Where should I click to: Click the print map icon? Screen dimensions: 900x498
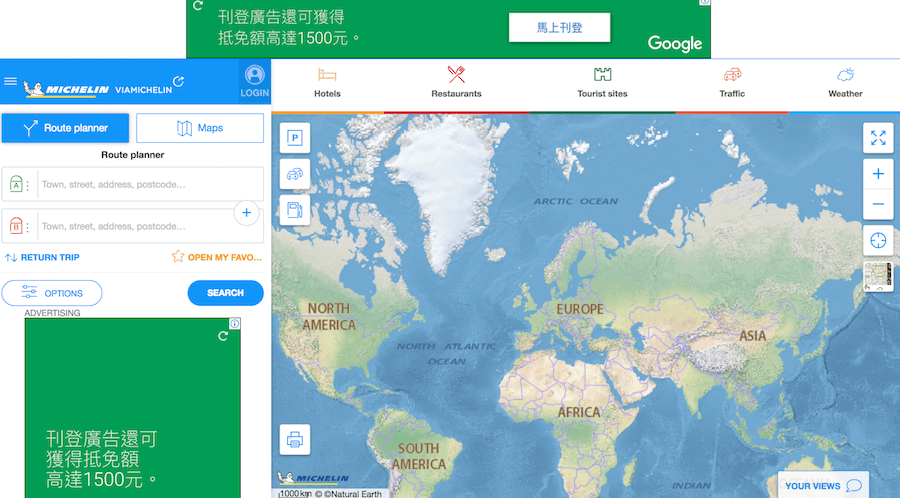pos(294,439)
